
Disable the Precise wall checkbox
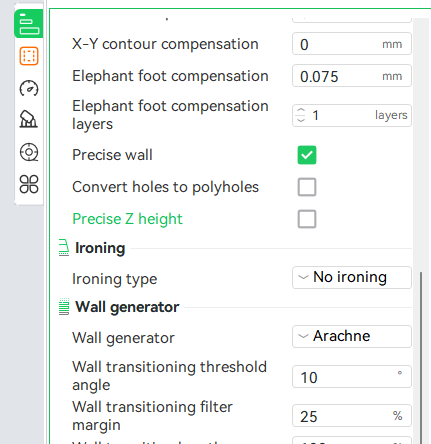[x=307, y=155]
